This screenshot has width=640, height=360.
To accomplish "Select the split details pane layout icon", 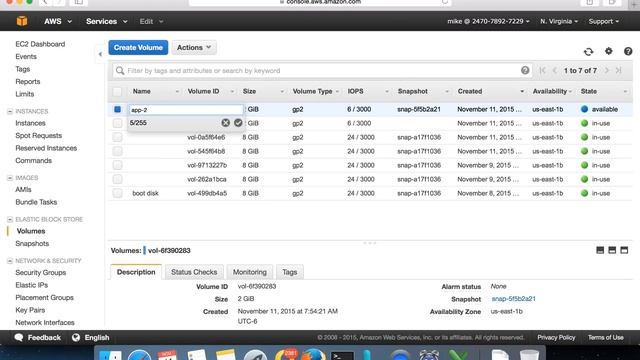I will pyautogui.click(x=612, y=250).
